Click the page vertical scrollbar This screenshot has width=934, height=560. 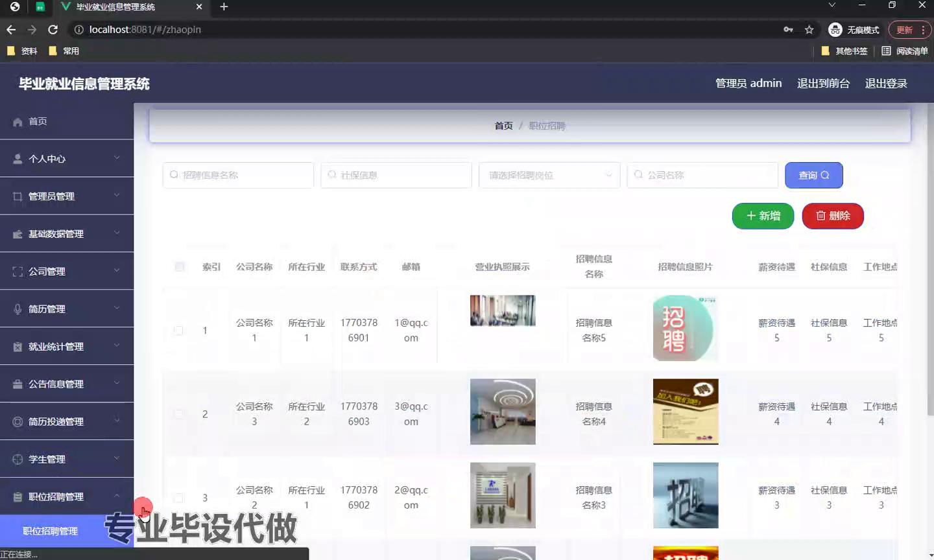[x=930, y=259]
